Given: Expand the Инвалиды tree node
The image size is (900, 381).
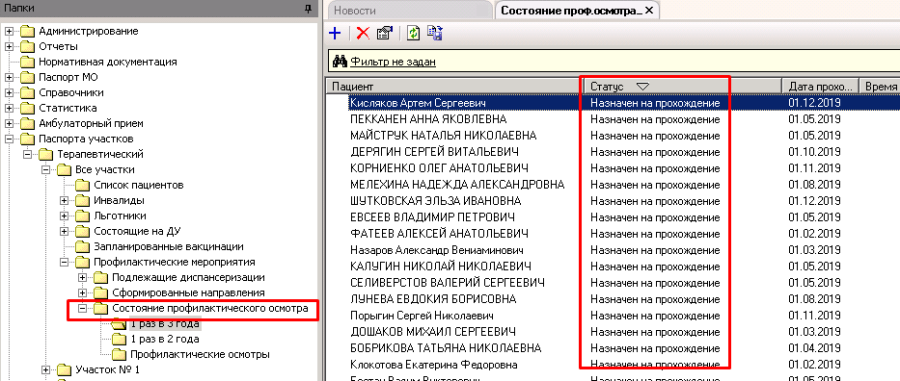Looking at the screenshot, I should point(64,201).
